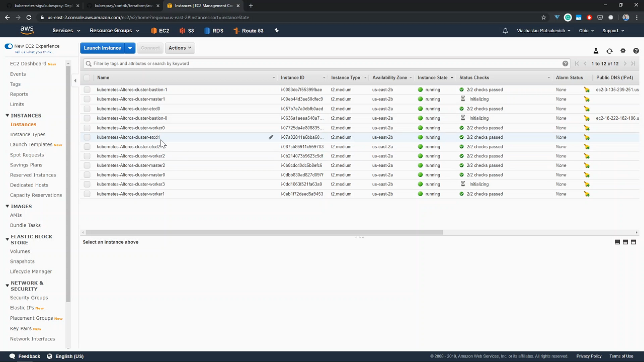644x362 pixels.
Task: Check the cluster-worker0 instance checkbox
Action: click(87, 128)
